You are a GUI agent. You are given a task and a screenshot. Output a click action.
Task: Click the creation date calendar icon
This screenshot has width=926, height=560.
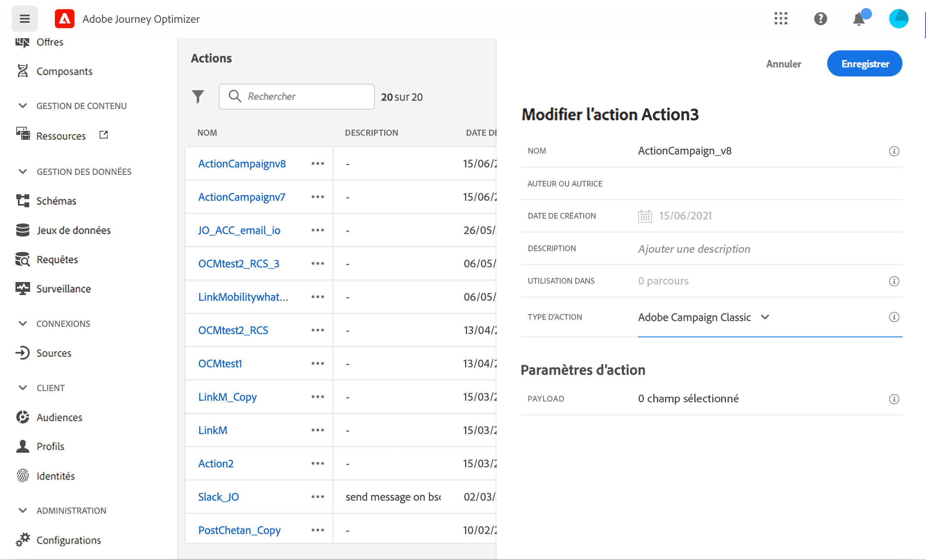pos(645,216)
